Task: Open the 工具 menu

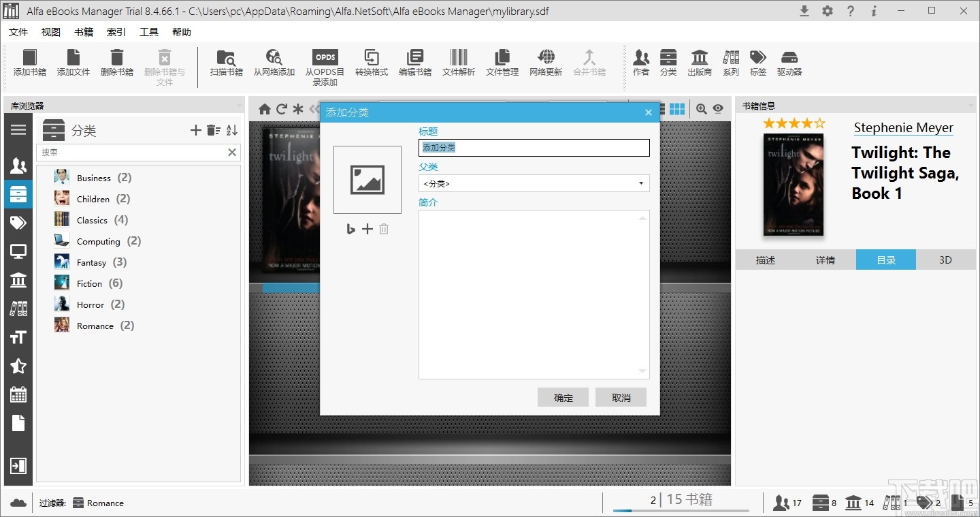Action: pos(149,31)
